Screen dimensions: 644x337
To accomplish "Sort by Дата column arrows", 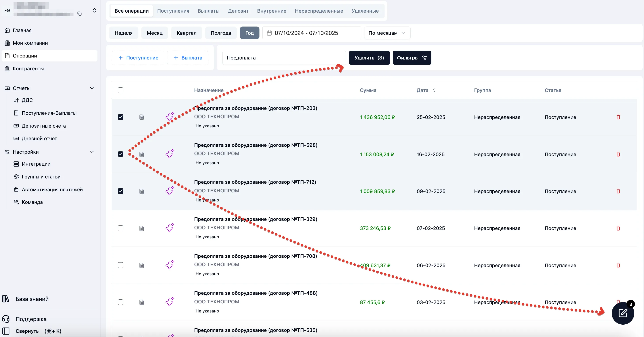I will pyautogui.click(x=434, y=90).
